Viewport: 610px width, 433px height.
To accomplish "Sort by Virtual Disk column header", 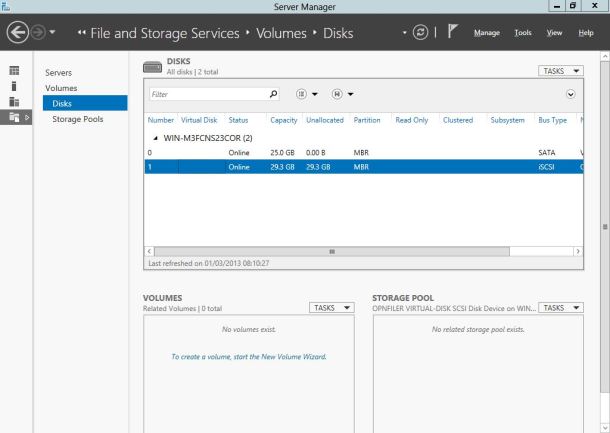I will coord(199,120).
